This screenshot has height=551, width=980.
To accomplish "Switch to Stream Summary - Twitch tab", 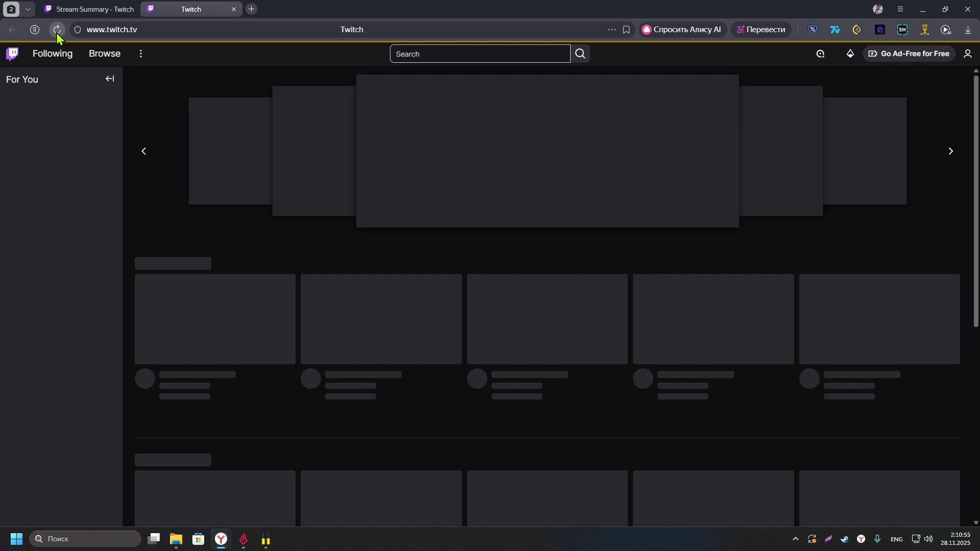I will [89, 9].
